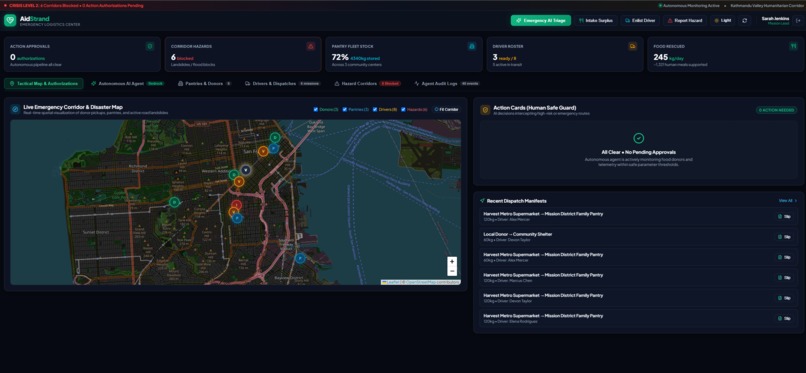Click the Crisis Level 2 banner text
The height and width of the screenshot is (373, 806).
(x=77, y=6)
